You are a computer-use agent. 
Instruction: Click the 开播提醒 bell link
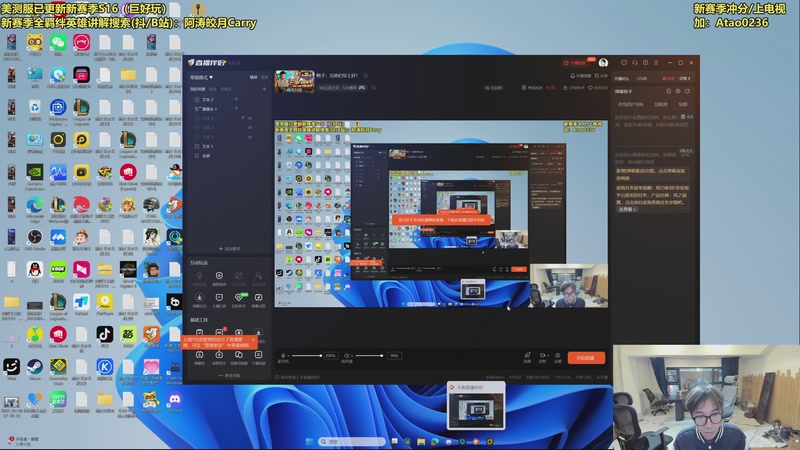tap(581, 76)
